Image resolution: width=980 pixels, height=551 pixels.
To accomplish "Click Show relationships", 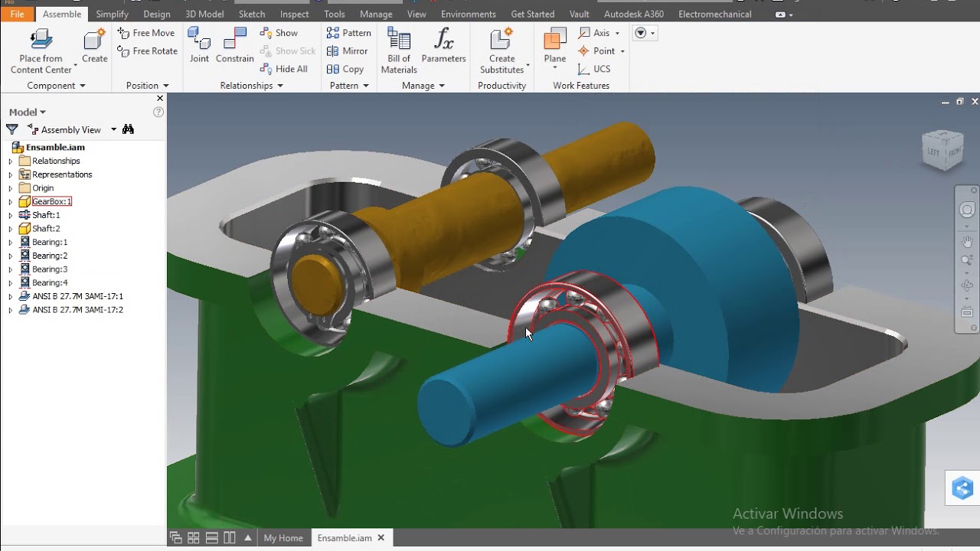I will point(279,33).
